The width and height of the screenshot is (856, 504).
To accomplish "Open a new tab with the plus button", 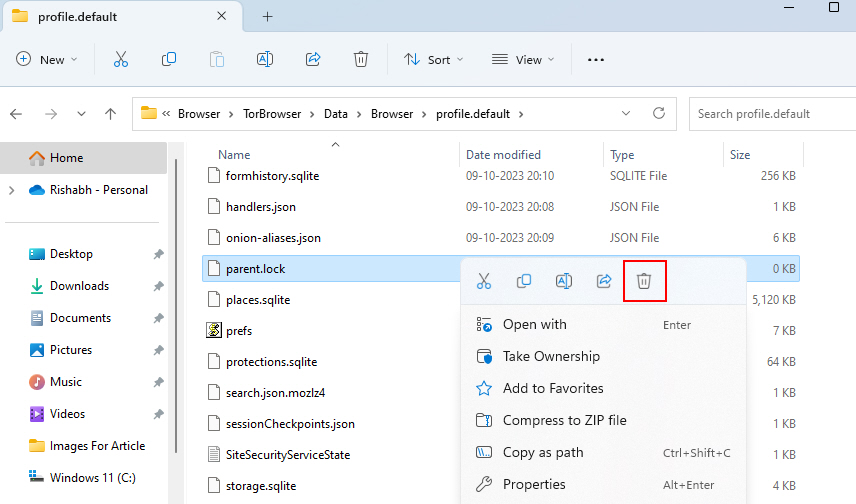I will [267, 16].
